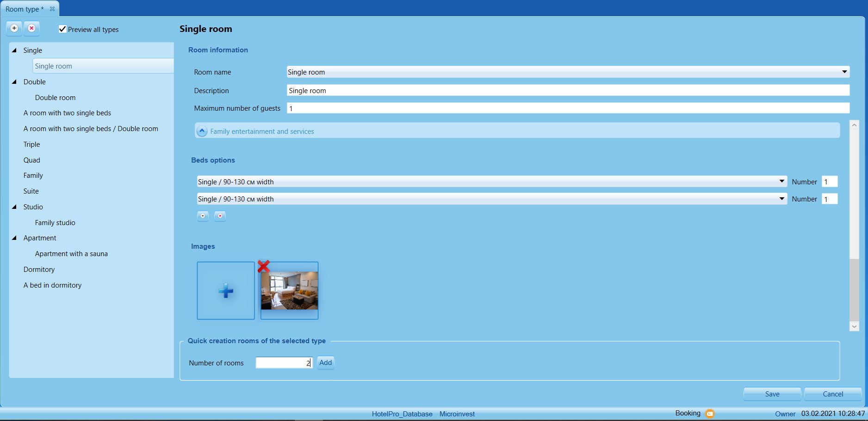Toggle Preview all types checkbox
Image resolution: width=868 pixels, height=421 pixels.
62,29
